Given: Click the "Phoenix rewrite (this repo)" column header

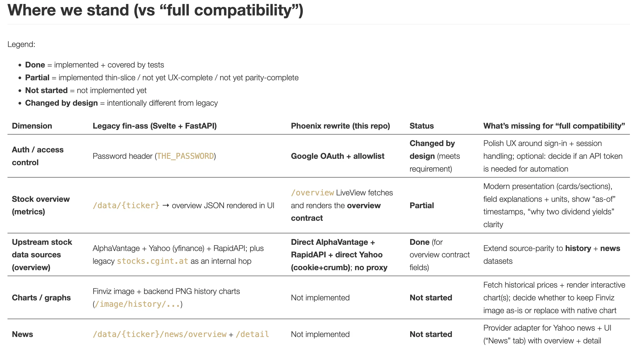Looking at the screenshot, I should click(x=340, y=126).
